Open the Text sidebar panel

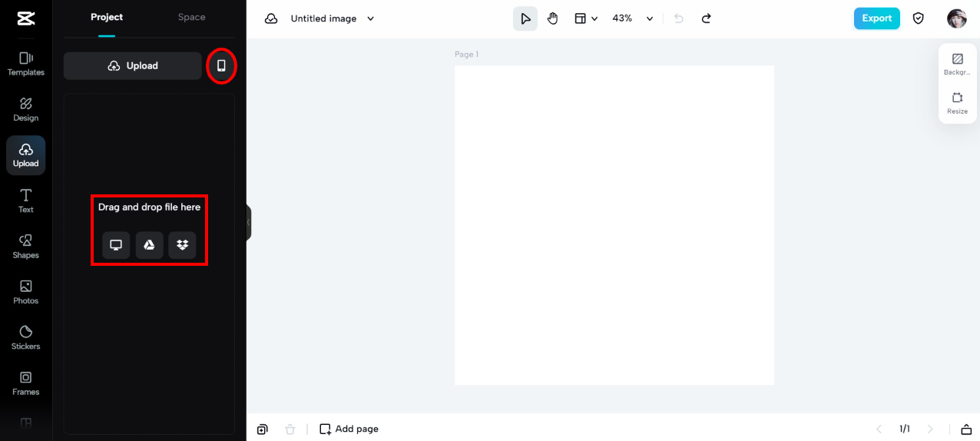pos(26,201)
